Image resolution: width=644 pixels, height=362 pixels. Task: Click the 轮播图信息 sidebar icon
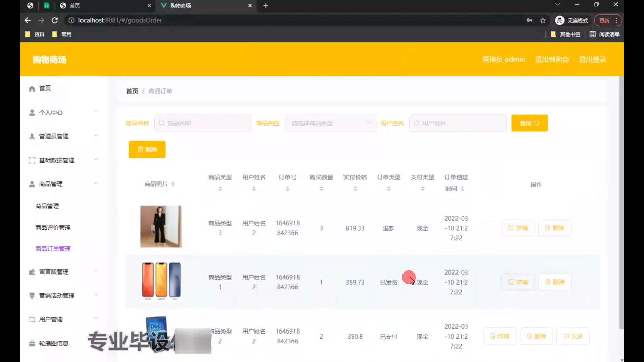(32, 343)
